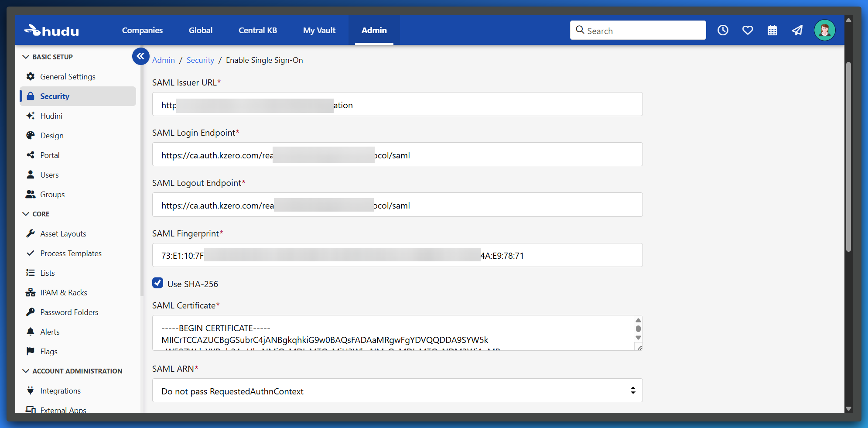
Task: Click the Admin breadcrumb link
Action: (164, 60)
